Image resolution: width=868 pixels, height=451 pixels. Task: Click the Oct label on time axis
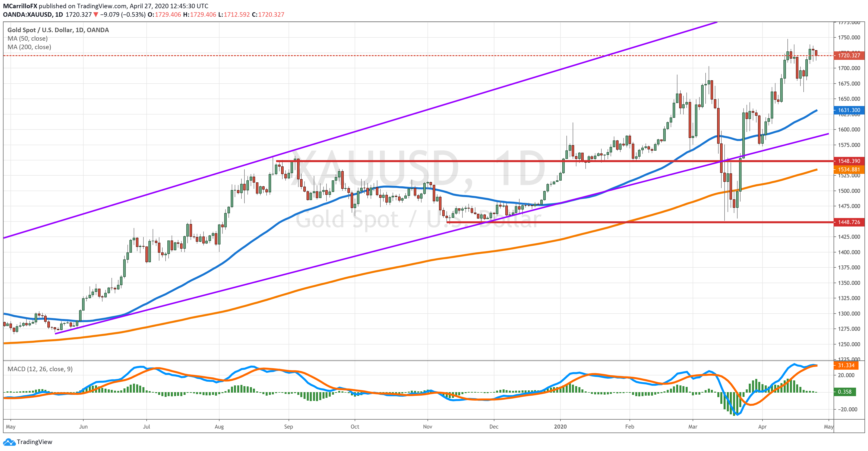pyautogui.click(x=355, y=427)
